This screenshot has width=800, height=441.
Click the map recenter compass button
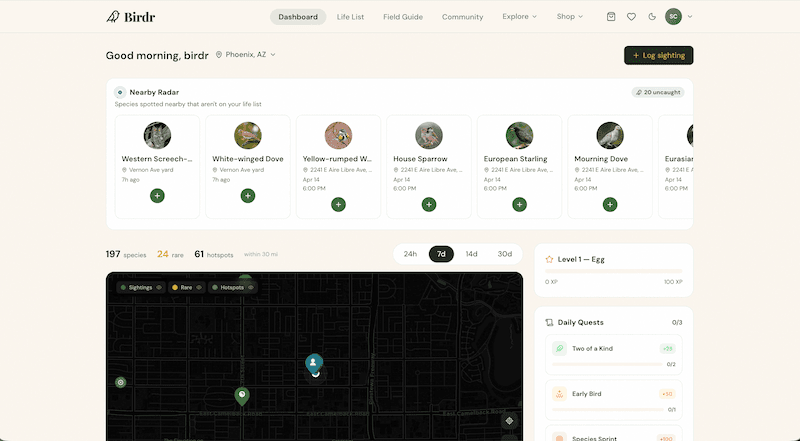pos(509,421)
